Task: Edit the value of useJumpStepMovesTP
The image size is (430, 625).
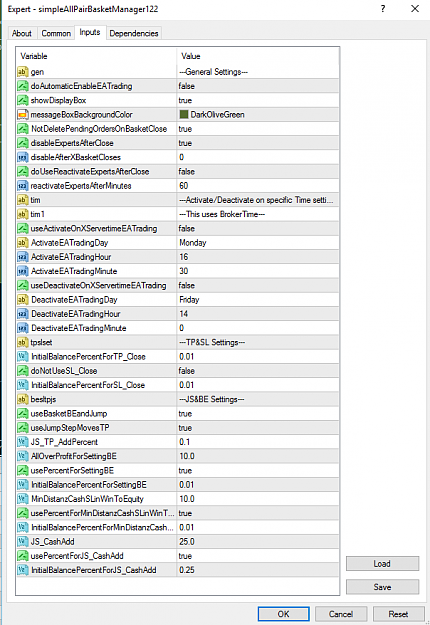Action: pos(258,428)
